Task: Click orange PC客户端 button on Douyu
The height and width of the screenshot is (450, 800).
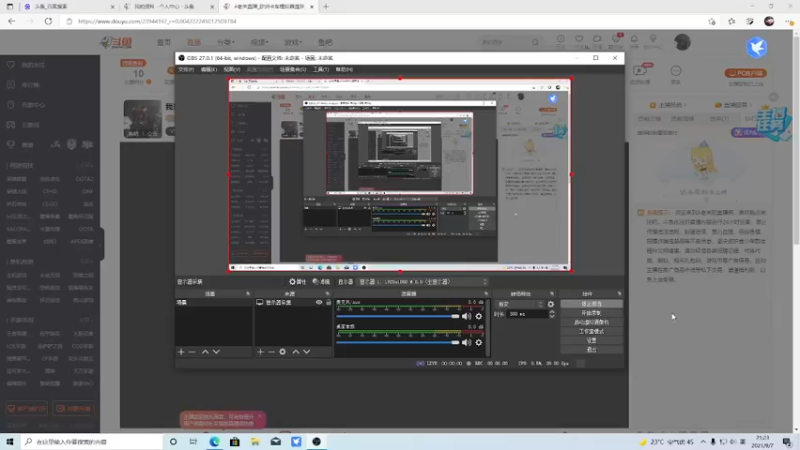Action: pos(745,73)
